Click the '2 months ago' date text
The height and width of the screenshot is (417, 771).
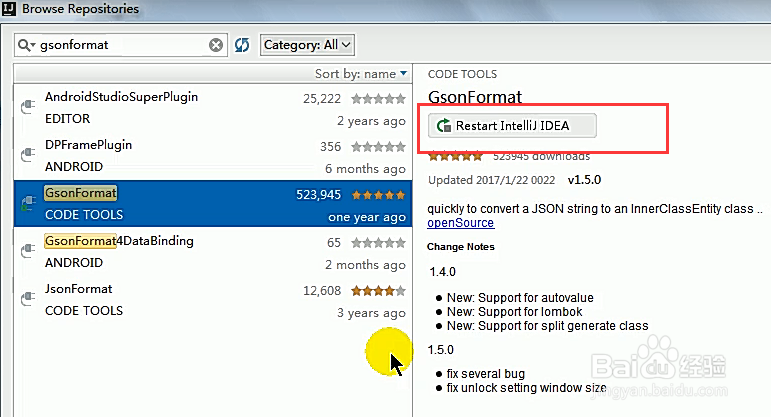(x=365, y=265)
